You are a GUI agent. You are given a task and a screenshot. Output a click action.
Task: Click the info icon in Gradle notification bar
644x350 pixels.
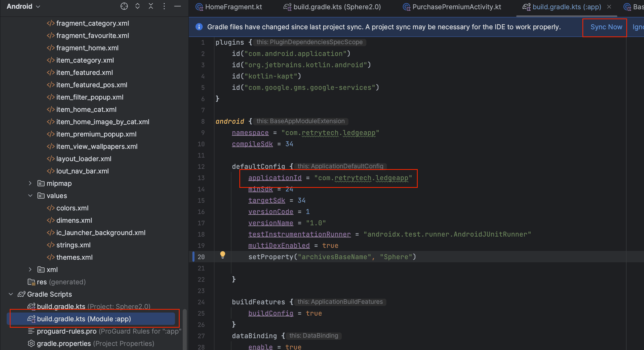[199, 27]
